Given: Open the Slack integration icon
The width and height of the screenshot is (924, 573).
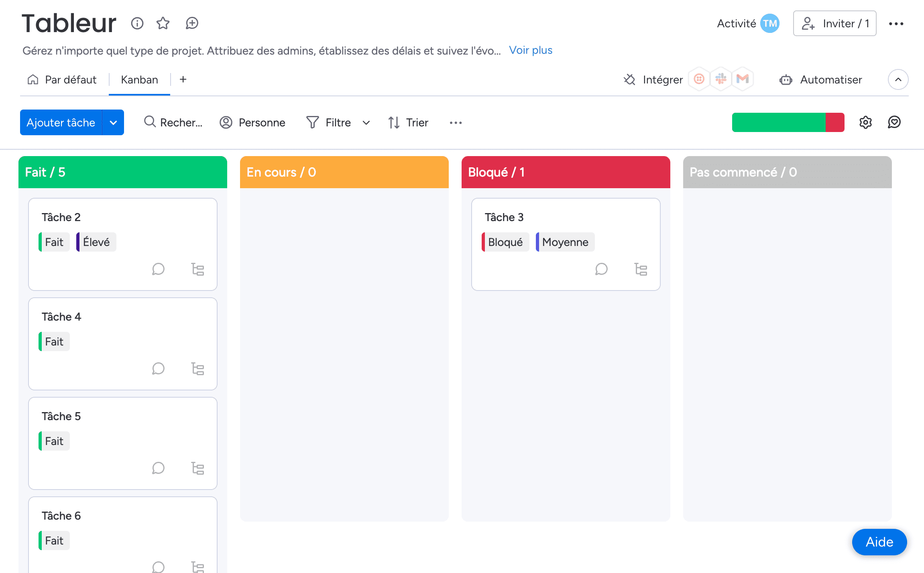Looking at the screenshot, I should click(x=721, y=79).
